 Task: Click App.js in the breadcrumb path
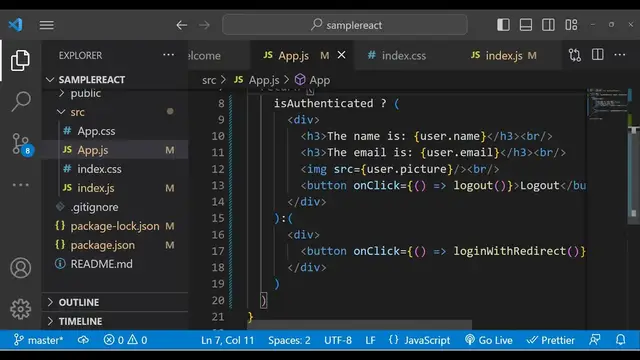click(264, 80)
